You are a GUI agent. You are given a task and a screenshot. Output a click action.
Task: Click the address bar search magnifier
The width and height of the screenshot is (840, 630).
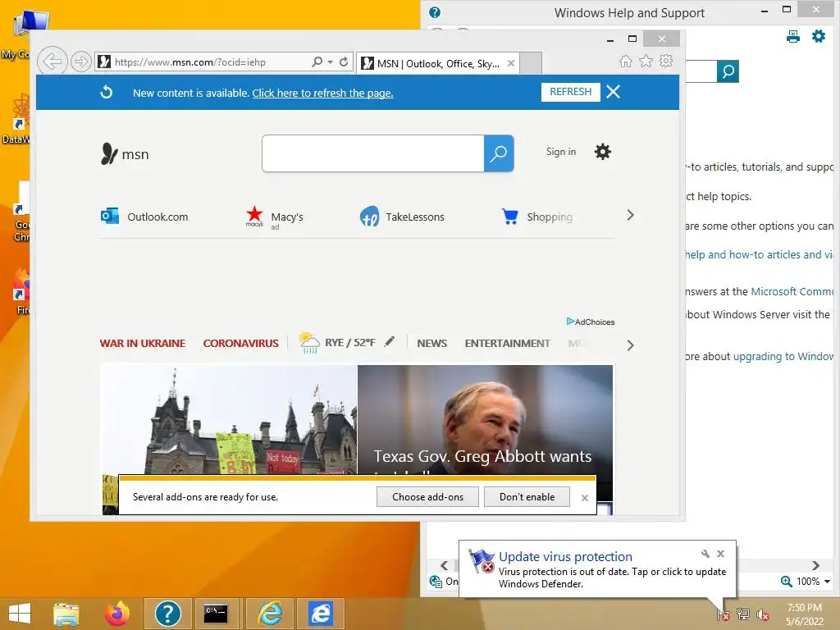click(x=317, y=62)
